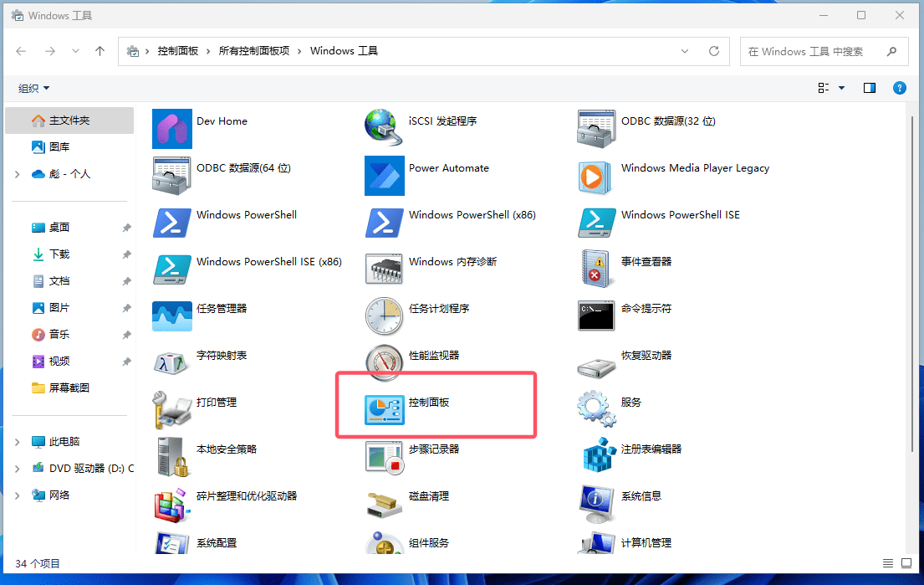
Task: Go up one folder level
Action: pyautogui.click(x=100, y=51)
